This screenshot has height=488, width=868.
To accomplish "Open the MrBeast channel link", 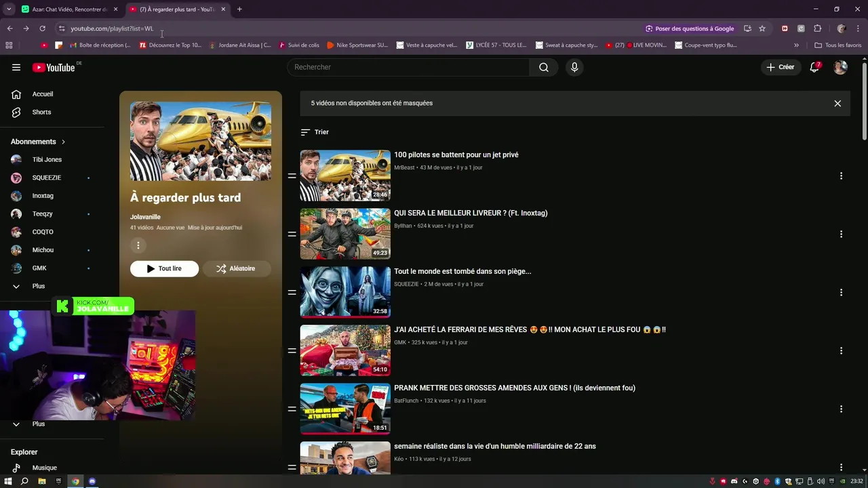I will 404,167.
